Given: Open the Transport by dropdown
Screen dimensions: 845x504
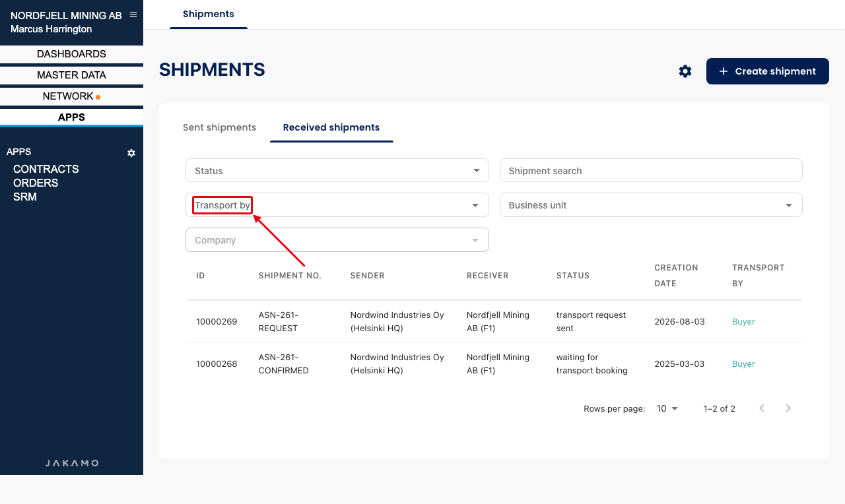Looking at the screenshot, I should (x=337, y=205).
